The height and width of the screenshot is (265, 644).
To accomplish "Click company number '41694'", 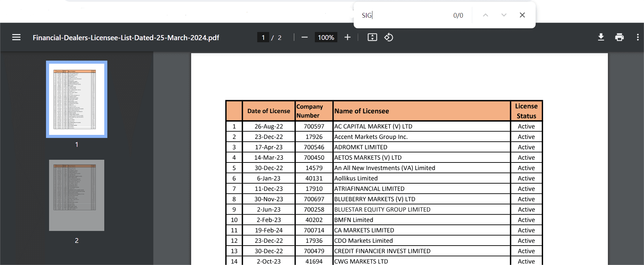I will tap(314, 262).
